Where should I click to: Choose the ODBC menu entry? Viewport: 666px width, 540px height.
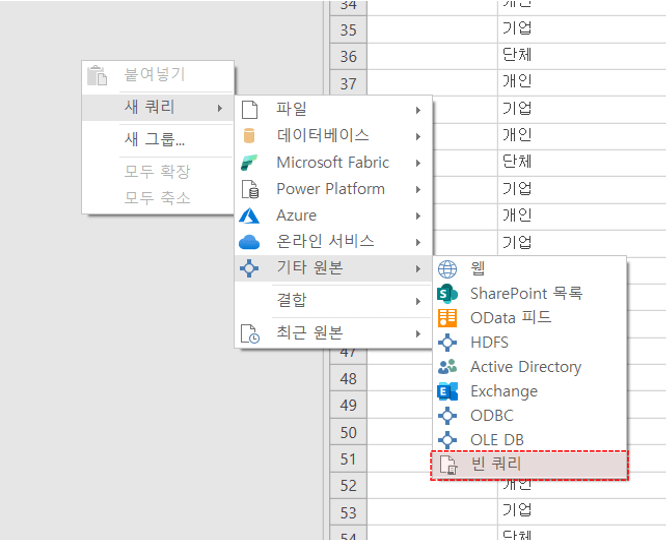point(491,416)
